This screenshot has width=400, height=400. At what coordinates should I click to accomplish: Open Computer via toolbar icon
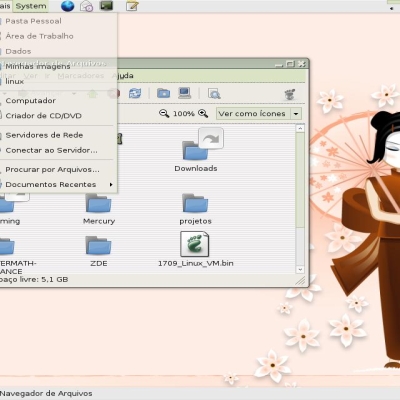coord(184,93)
